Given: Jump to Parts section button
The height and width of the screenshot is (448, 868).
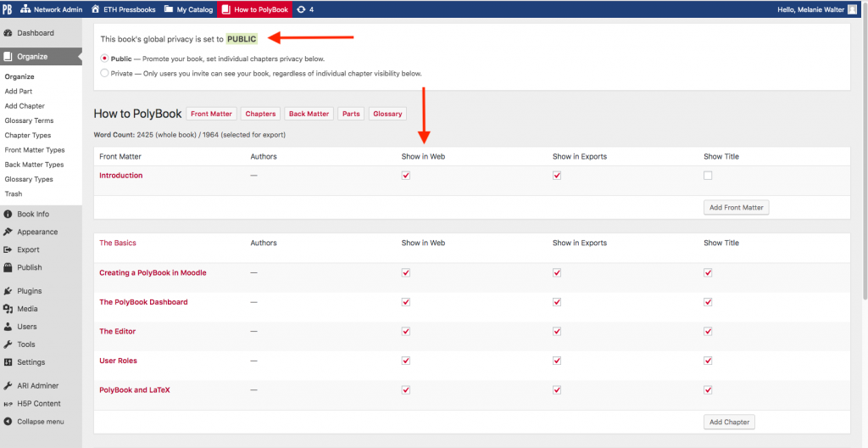Looking at the screenshot, I should coord(351,114).
